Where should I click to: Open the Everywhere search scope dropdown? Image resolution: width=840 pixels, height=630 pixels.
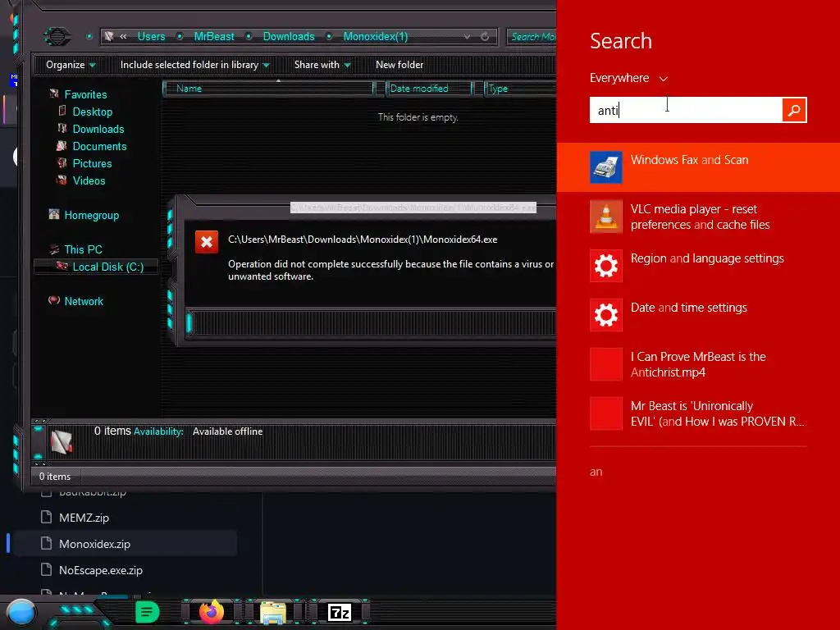(628, 78)
